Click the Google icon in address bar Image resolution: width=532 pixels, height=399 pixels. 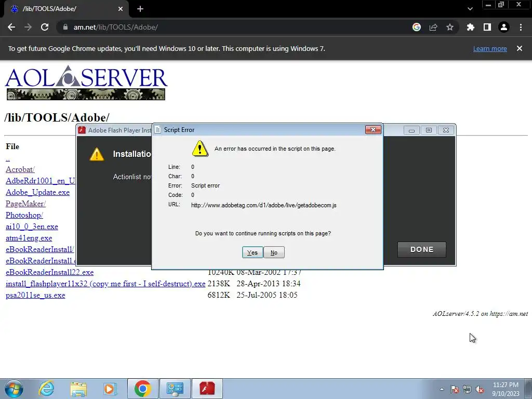click(x=417, y=27)
